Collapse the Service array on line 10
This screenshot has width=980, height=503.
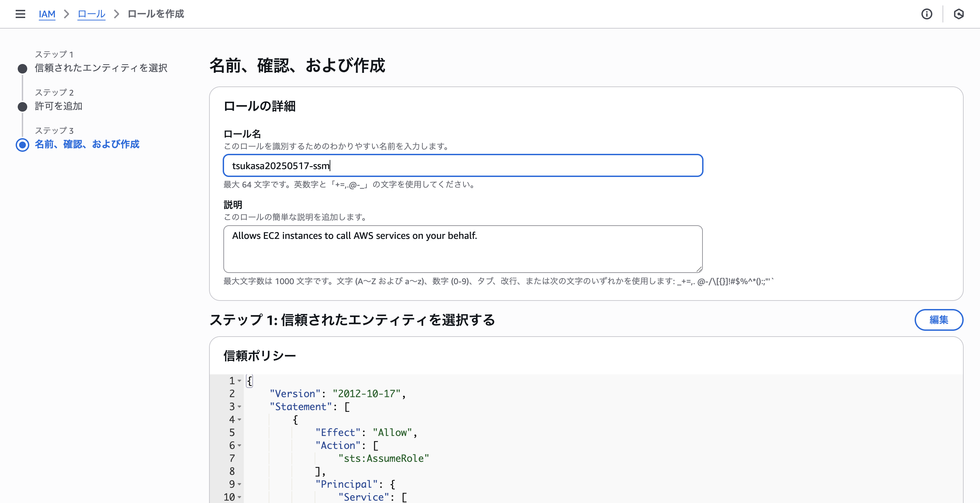tap(239, 498)
